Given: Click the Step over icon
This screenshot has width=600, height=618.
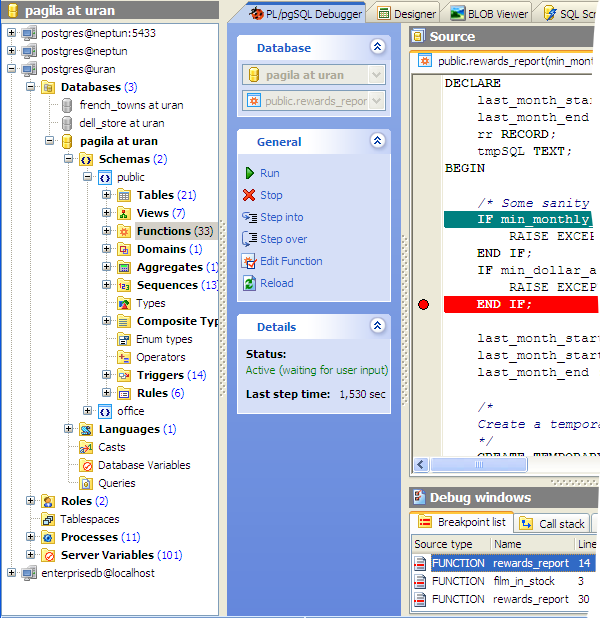Looking at the screenshot, I should click(x=249, y=239).
